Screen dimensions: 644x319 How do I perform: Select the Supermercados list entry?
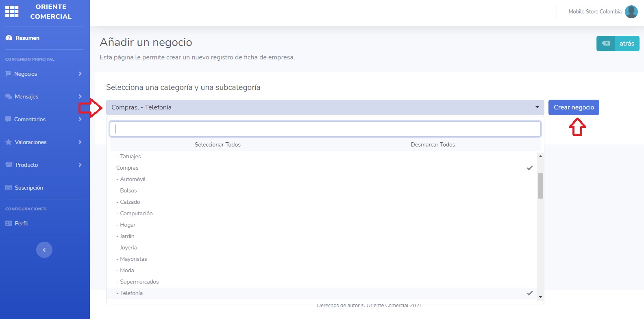click(x=139, y=282)
